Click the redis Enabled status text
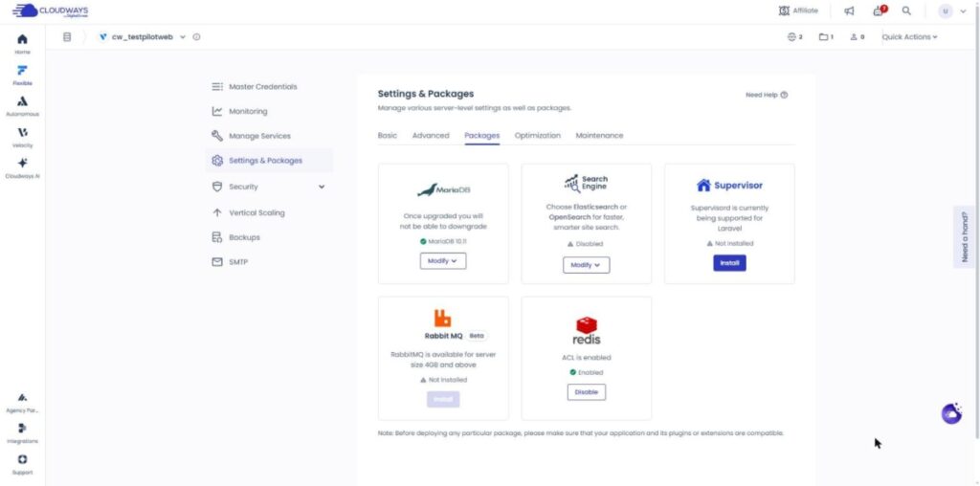This screenshot has width=980, height=486. [x=590, y=372]
